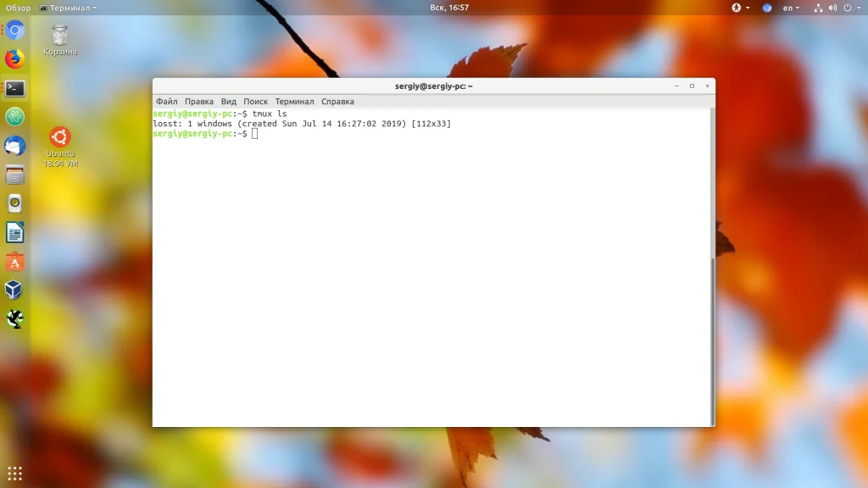Click at the terminal cursor prompt

coord(254,134)
